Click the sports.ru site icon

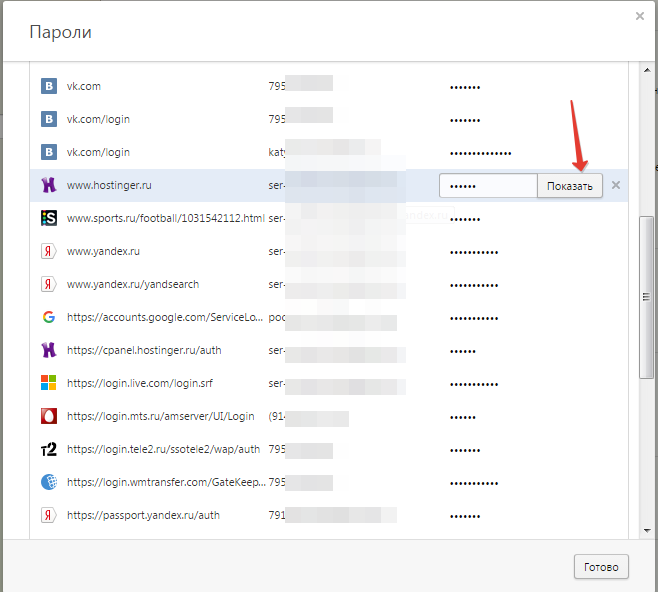point(49,218)
